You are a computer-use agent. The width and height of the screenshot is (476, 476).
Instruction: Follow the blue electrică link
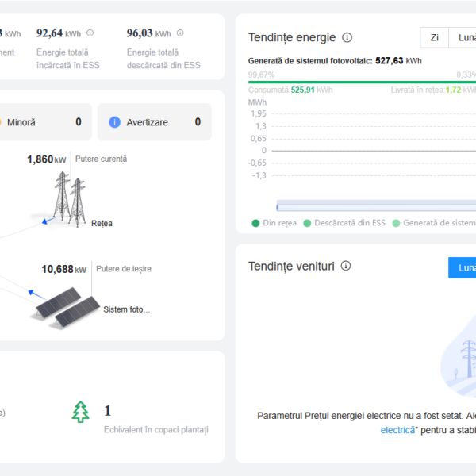(x=397, y=430)
